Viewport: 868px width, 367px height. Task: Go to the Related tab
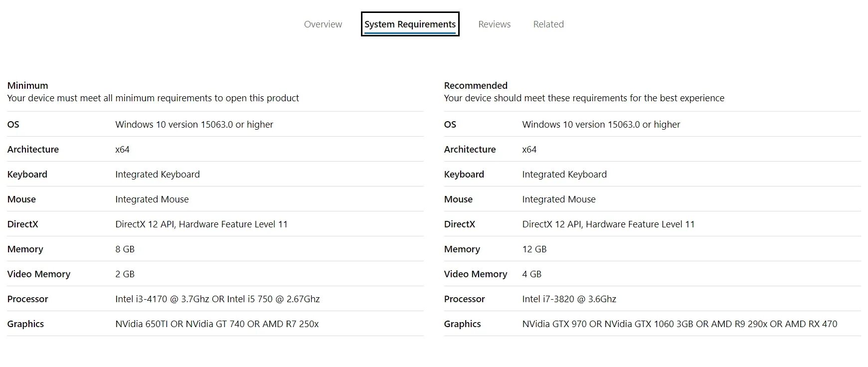coord(548,24)
